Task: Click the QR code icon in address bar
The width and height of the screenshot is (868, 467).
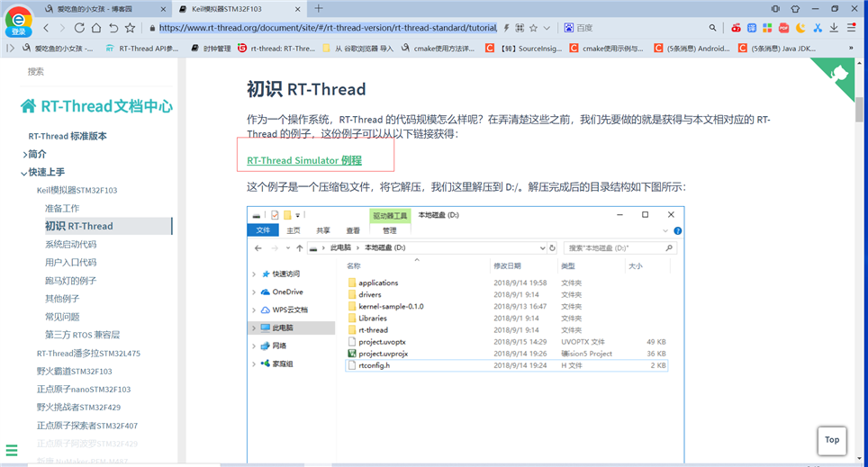Action: [520, 28]
